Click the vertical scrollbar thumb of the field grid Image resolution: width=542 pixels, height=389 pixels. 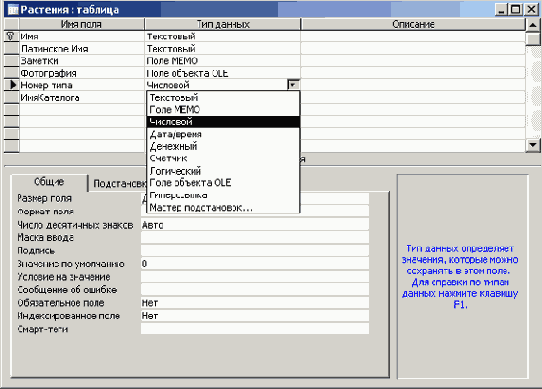pyautogui.click(x=533, y=39)
